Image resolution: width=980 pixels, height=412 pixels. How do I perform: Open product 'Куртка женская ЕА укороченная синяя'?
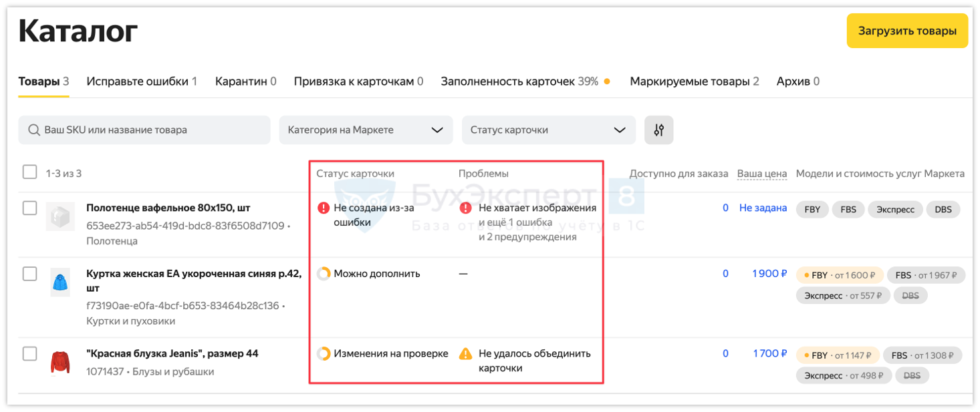pyautogui.click(x=193, y=280)
